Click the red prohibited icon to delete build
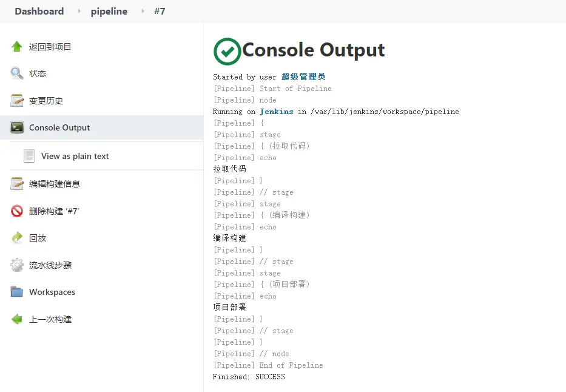 tap(17, 211)
